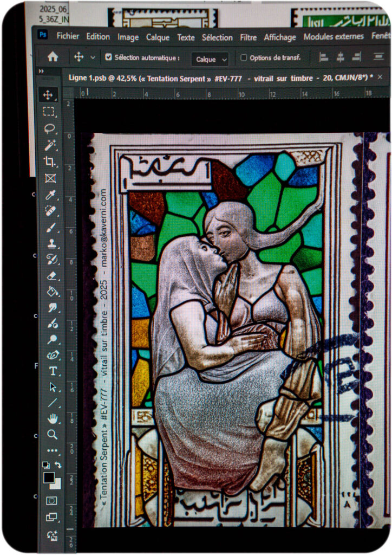The image size is (392, 555).
Task: Select the Smudge tool
Action: point(53,307)
